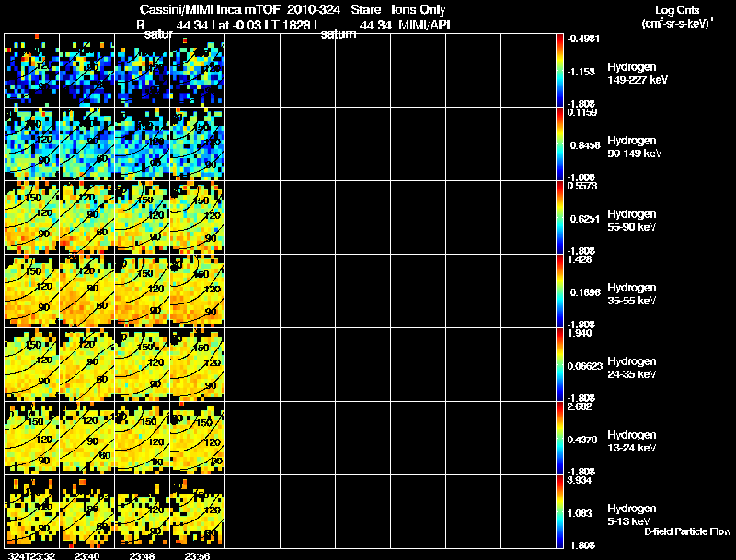Click the Hydrogen 149-227 keV color bar
736x560 pixels.
point(560,70)
